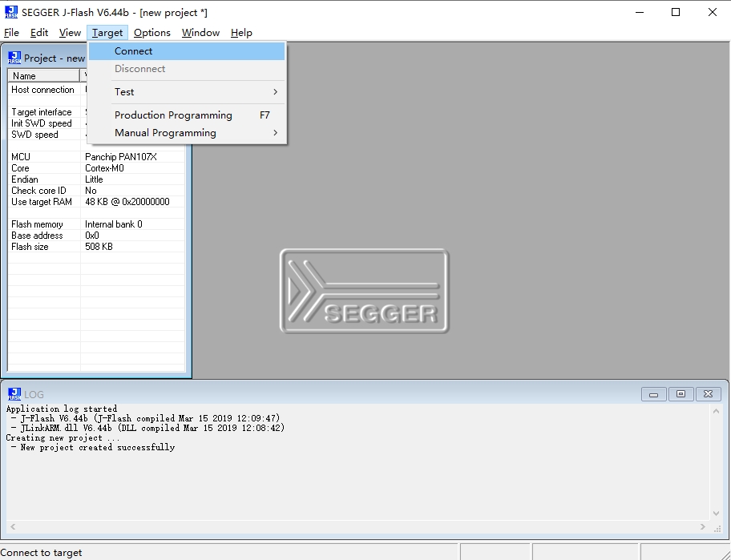
Task: Select the Flash size row label
Action: pos(30,246)
